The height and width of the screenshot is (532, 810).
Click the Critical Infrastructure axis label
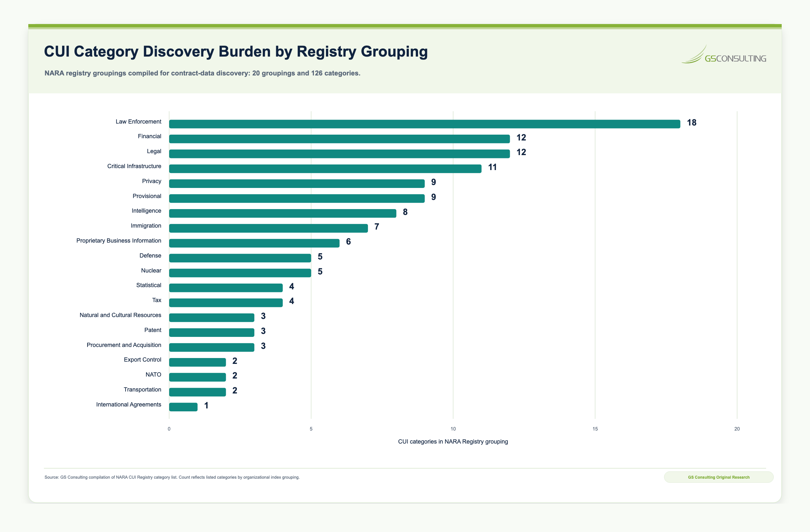point(134,166)
